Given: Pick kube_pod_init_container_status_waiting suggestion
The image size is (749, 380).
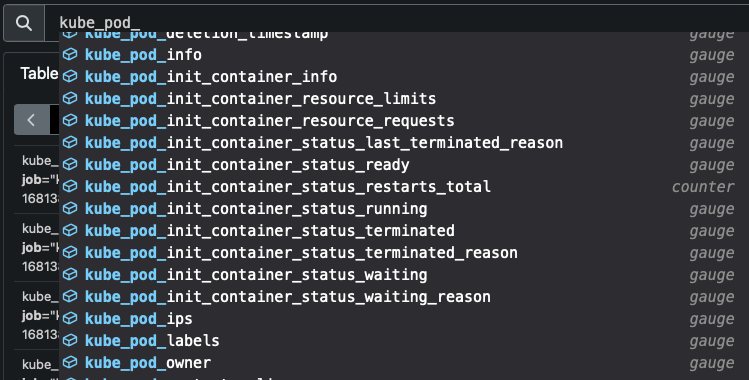Looking at the screenshot, I should click(x=399, y=274).
